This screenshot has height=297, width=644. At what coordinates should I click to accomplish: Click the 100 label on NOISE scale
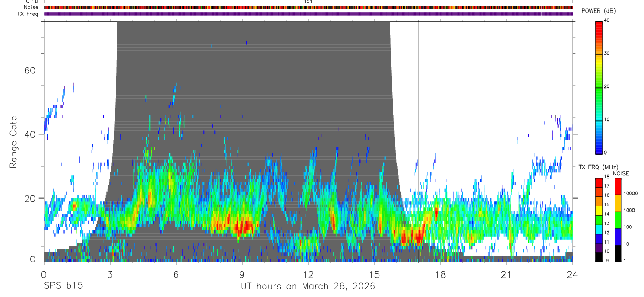[627, 227]
